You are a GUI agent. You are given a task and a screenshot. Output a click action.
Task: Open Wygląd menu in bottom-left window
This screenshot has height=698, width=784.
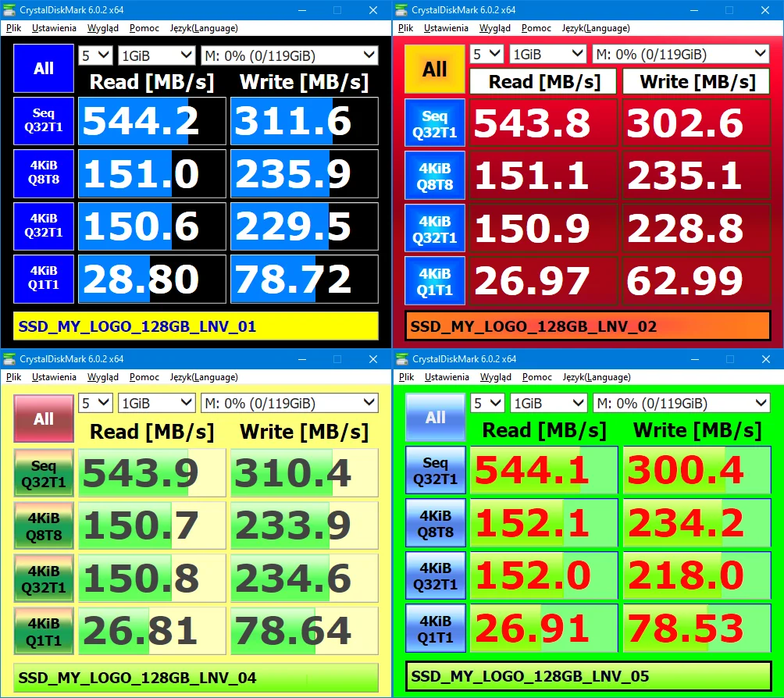[x=103, y=377]
